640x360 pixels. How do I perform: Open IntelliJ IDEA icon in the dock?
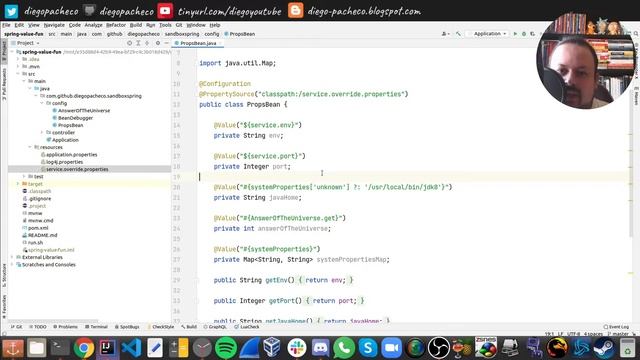click(107, 348)
